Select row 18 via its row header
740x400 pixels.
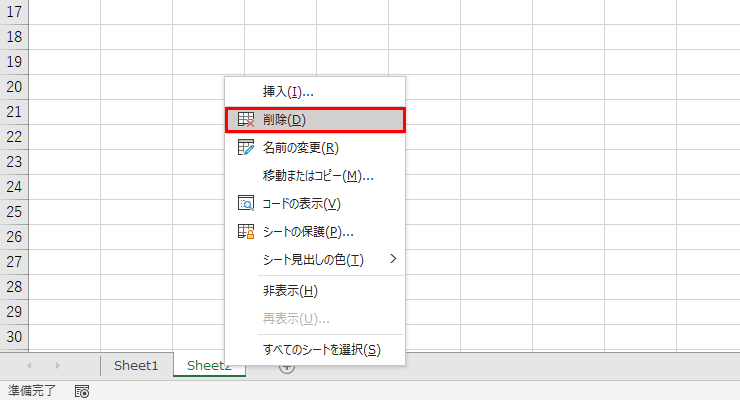pyautogui.click(x=14, y=37)
